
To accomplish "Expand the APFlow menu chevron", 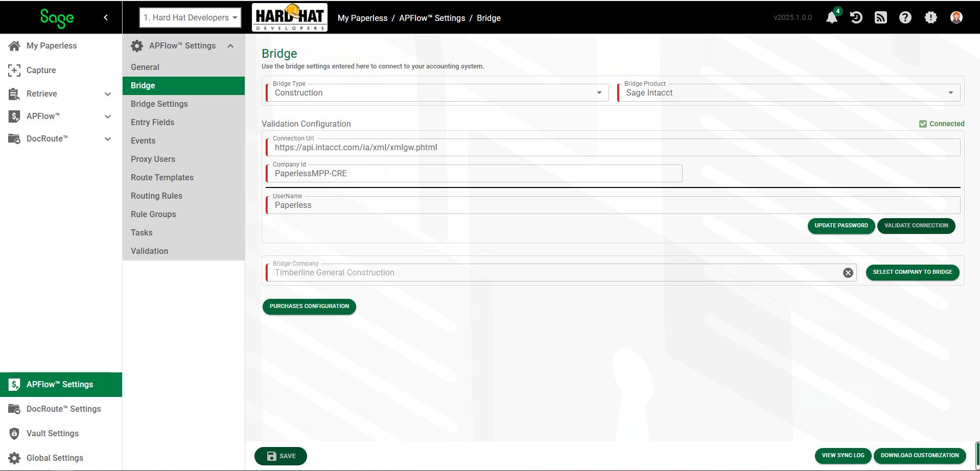I will [108, 116].
